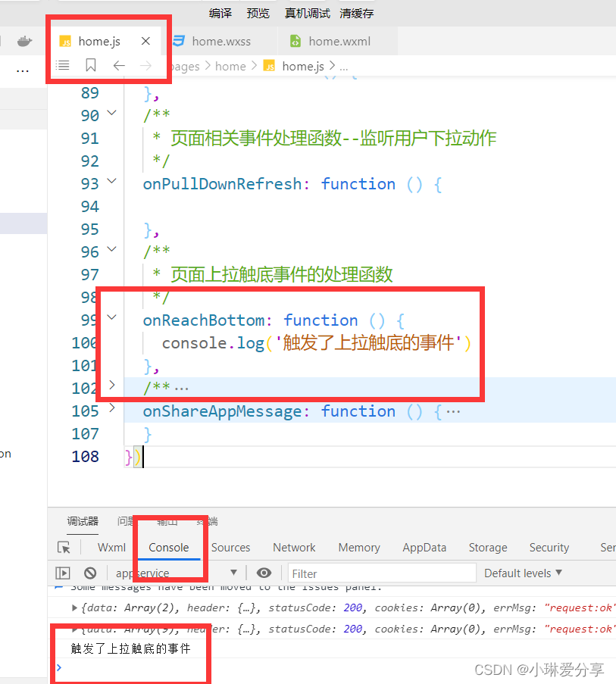Click the breadcrumb ellipsis after home.js
This screenshot has width=616, height=684.
344,67
